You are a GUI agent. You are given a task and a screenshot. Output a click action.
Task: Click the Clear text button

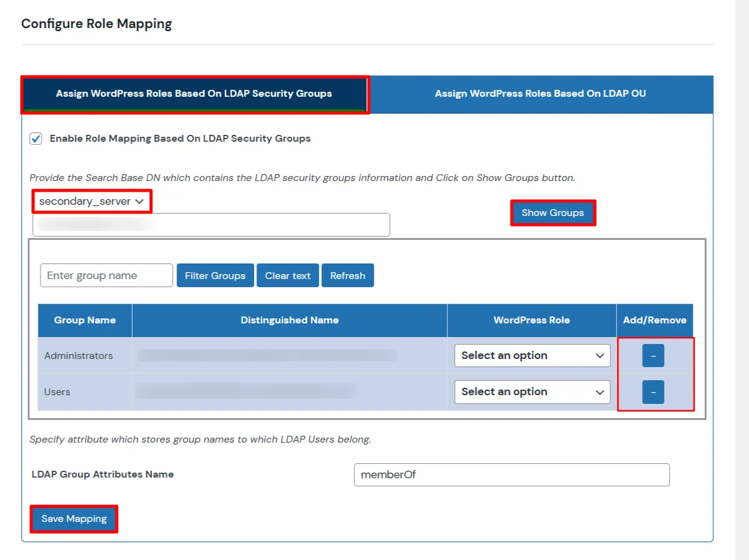tap(288, 275)
